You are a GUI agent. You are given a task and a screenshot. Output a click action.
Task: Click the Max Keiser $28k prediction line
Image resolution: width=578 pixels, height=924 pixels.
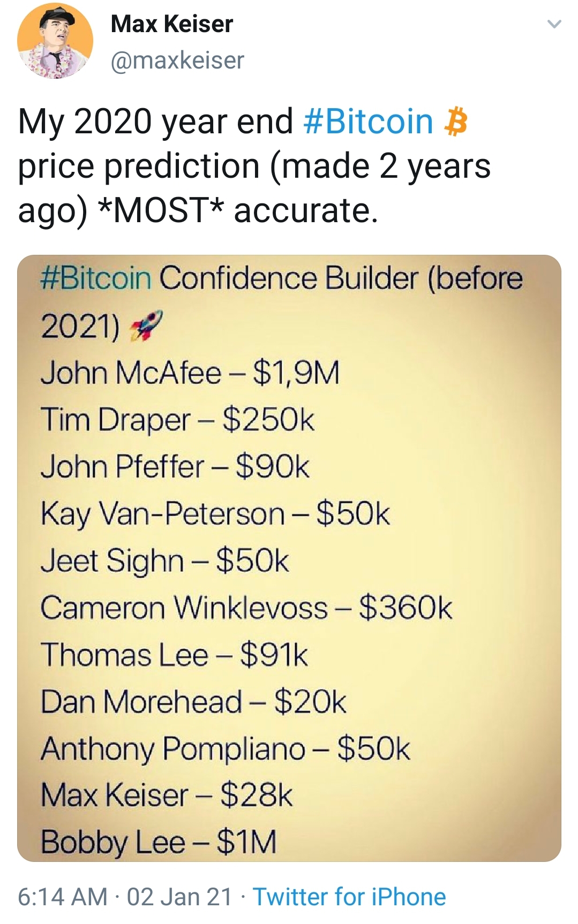[167, 794]
